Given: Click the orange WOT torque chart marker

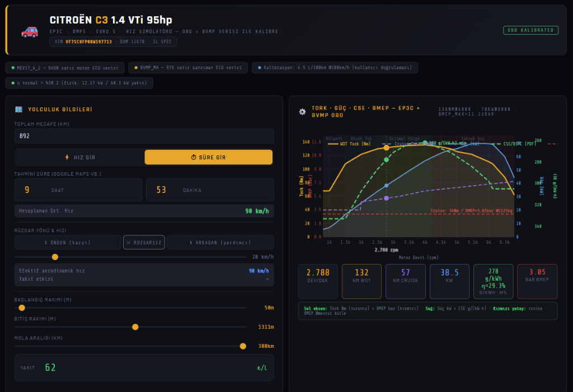Looking at the screenshot, I should pos(386,148).
